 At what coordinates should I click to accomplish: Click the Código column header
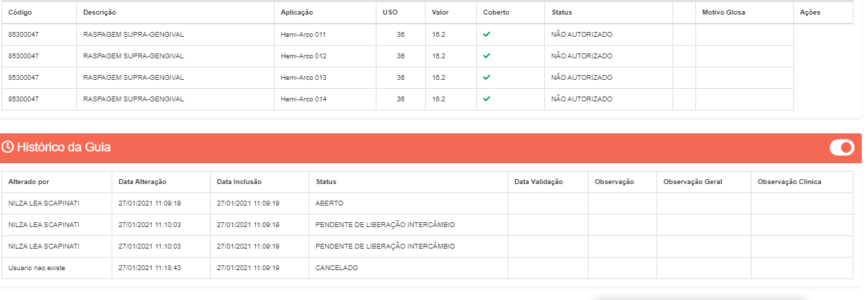(x=20, y=12)
